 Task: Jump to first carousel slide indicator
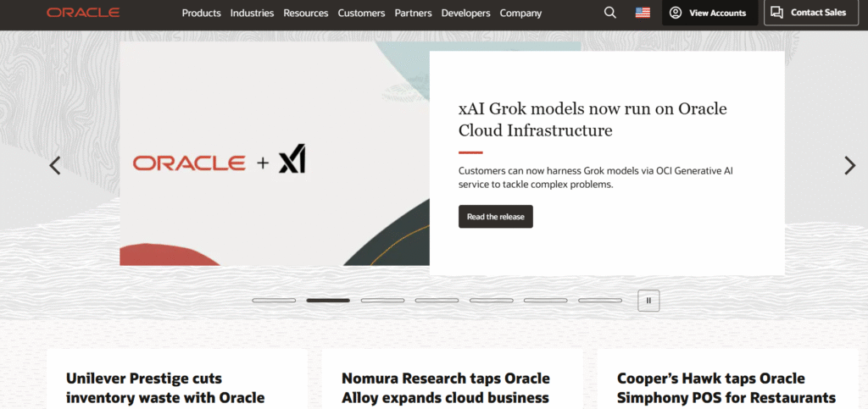[x=274, y=301]
